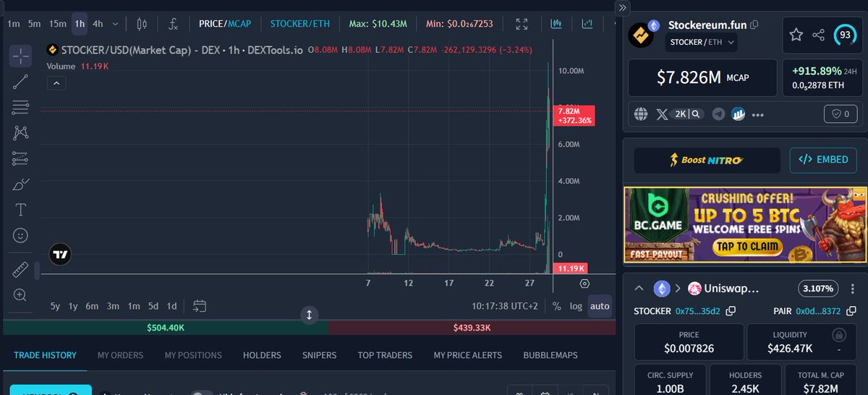This screenshot has width=868, height=395.
Task: Open the BC.GAME advertisement banner
Action: coord(745,225)
